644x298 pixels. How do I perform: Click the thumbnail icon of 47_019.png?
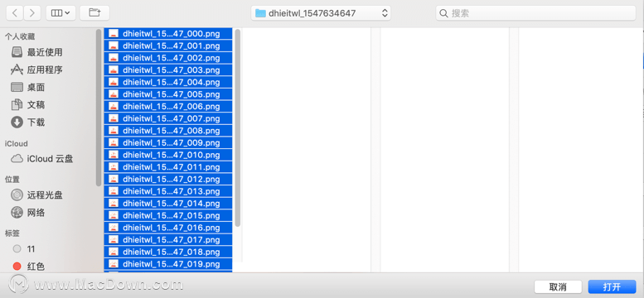pos(114,264)
